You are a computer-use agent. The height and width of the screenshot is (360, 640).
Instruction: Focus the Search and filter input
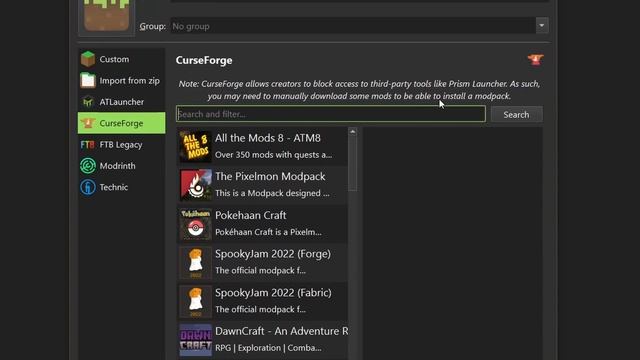tap(331, 114)
